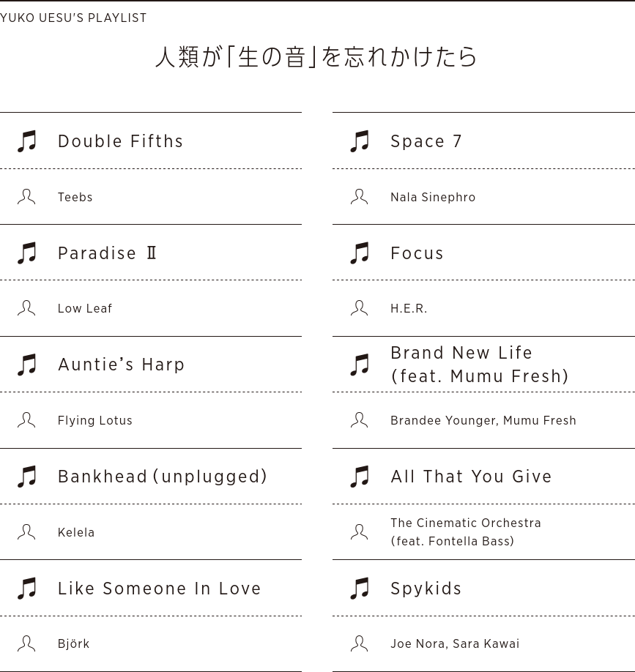
Task: Click the person icon beside Flying Lotus
Action: [26, 420]
